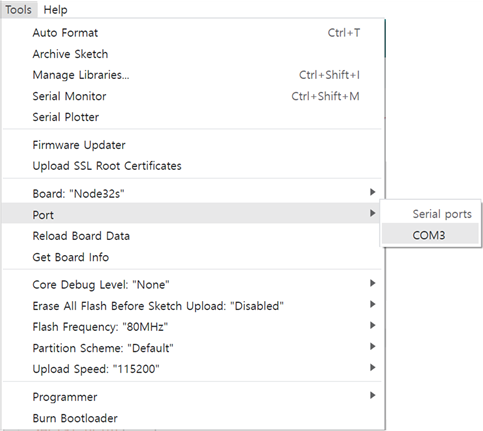
Task: Open the Serial Plotter
Action: [193, 117]
